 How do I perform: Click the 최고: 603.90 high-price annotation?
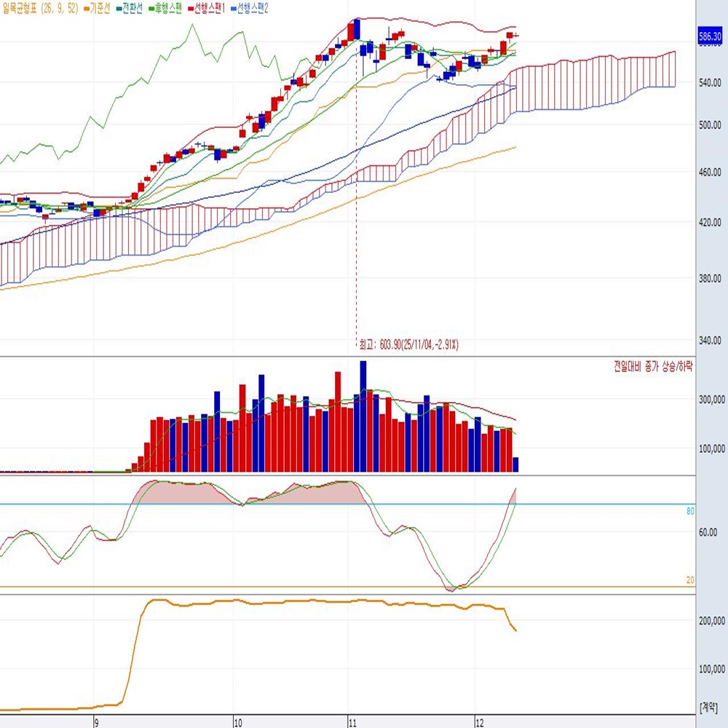408,344
